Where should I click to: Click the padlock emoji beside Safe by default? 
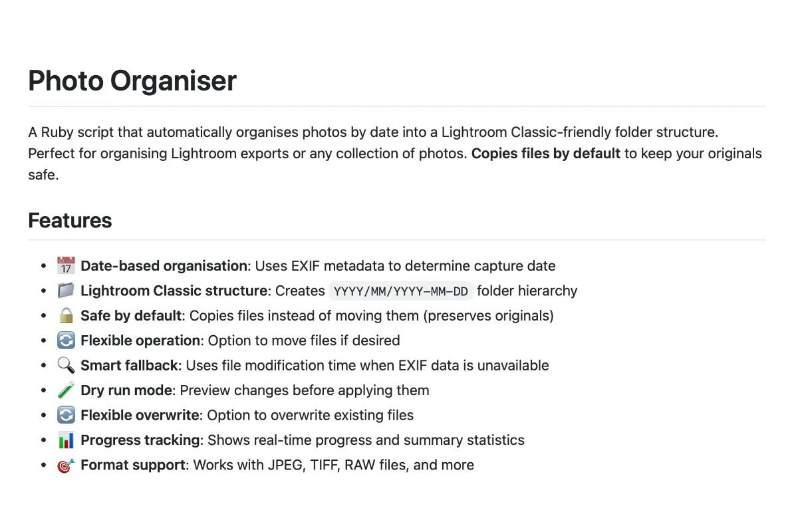(66, 315)
